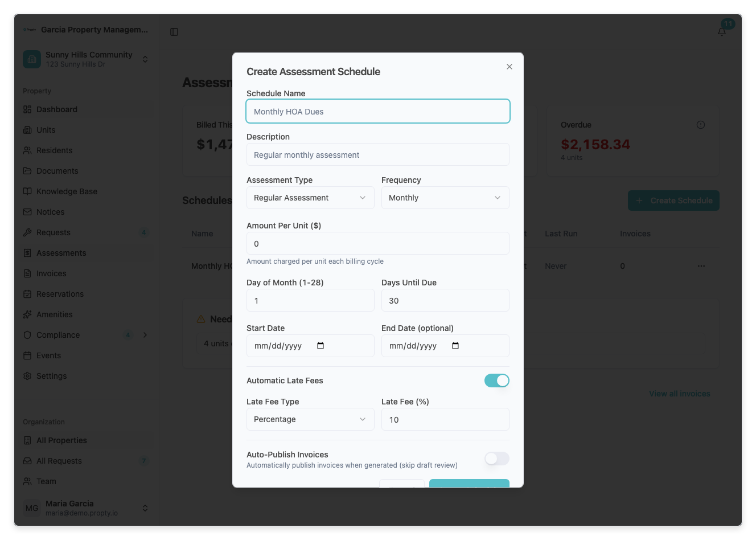Click the Amount Per Unit field
This screenshot has width=756, height=540.
[x=378, y=243]
